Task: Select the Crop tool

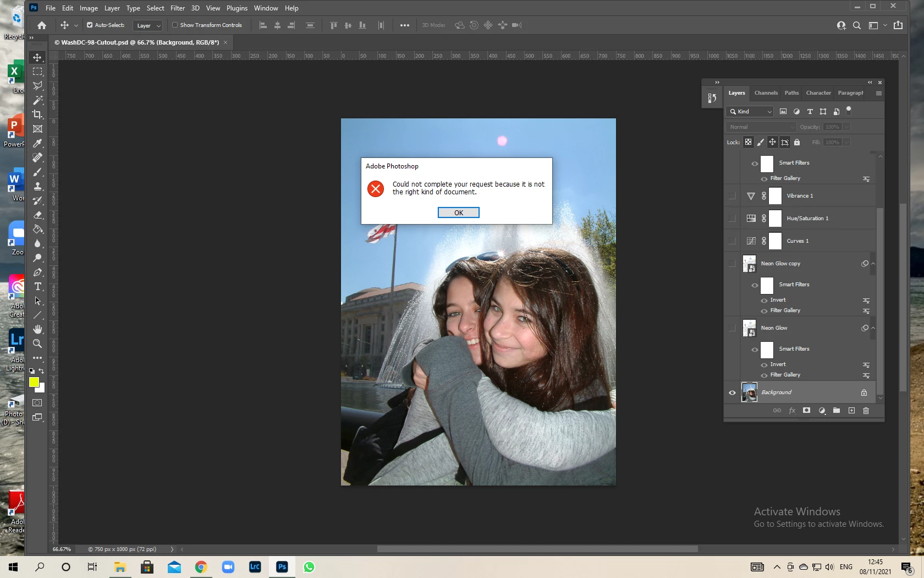Action: [x=37, y=114]
